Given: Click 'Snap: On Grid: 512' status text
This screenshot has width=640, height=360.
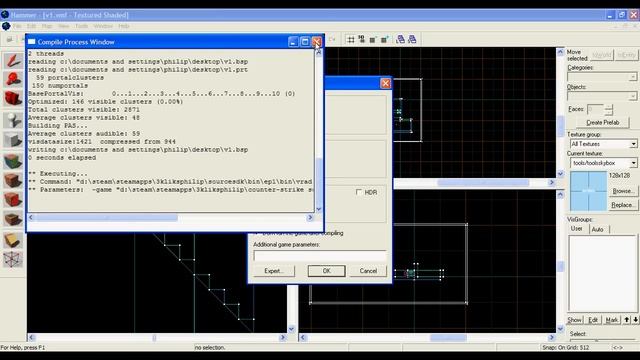Looking at the screenshot, I should pos(565,347).
